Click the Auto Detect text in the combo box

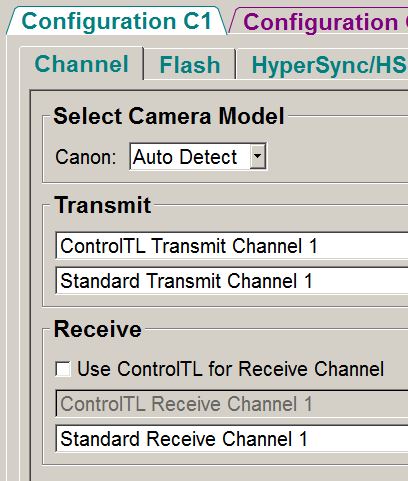pos(185,157)
